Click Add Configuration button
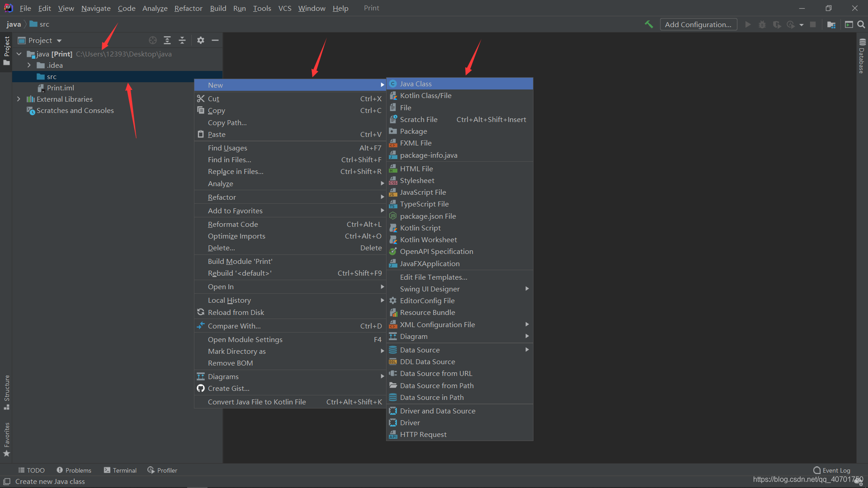The height and width of the screenshot is (488, 868). tap(698, 24)
